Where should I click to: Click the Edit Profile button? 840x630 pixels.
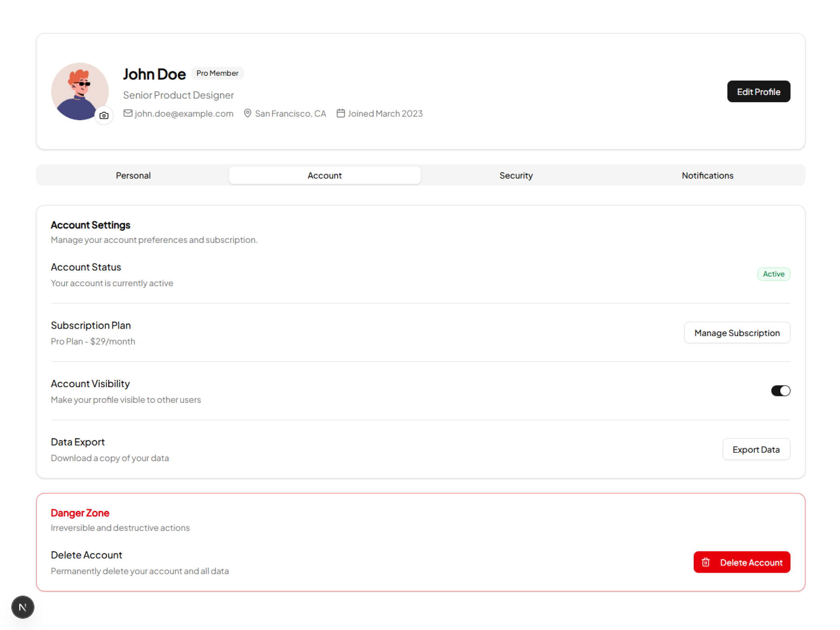point(758,91)
